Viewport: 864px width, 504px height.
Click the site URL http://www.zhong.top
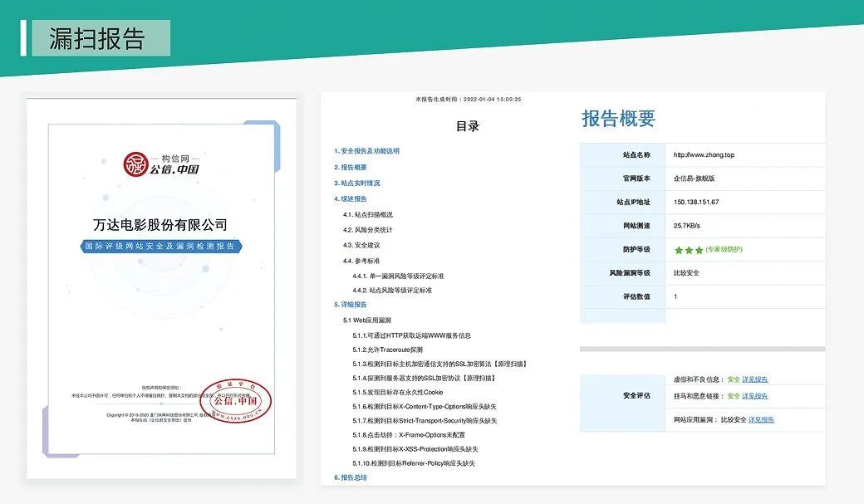(x=704, y=154)
